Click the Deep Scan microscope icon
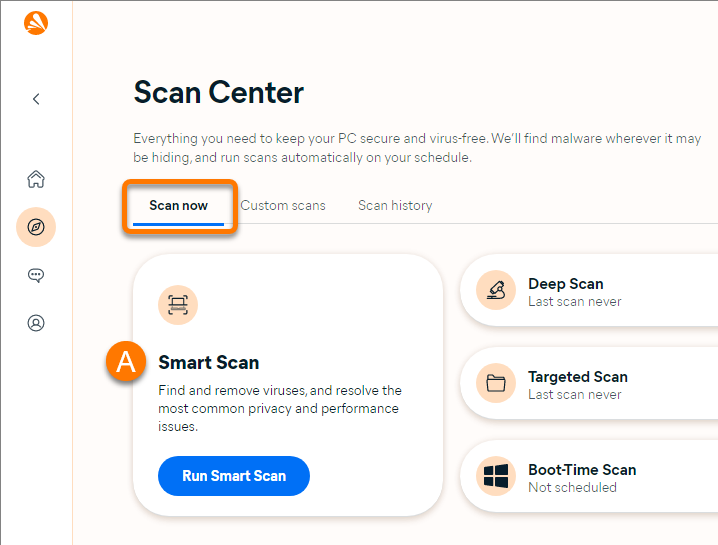This screenshot has width=718, height=545. point(496,290)
